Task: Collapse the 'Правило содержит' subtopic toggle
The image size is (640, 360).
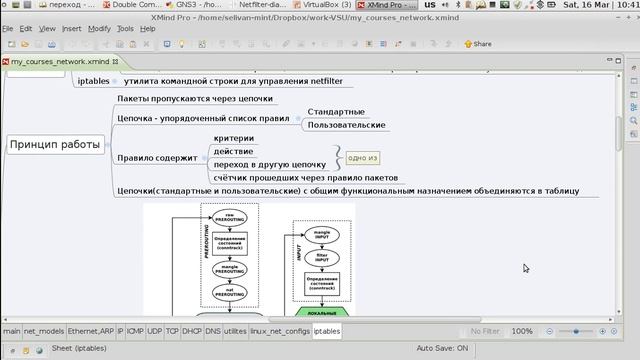Action: [x=204, y=158]
